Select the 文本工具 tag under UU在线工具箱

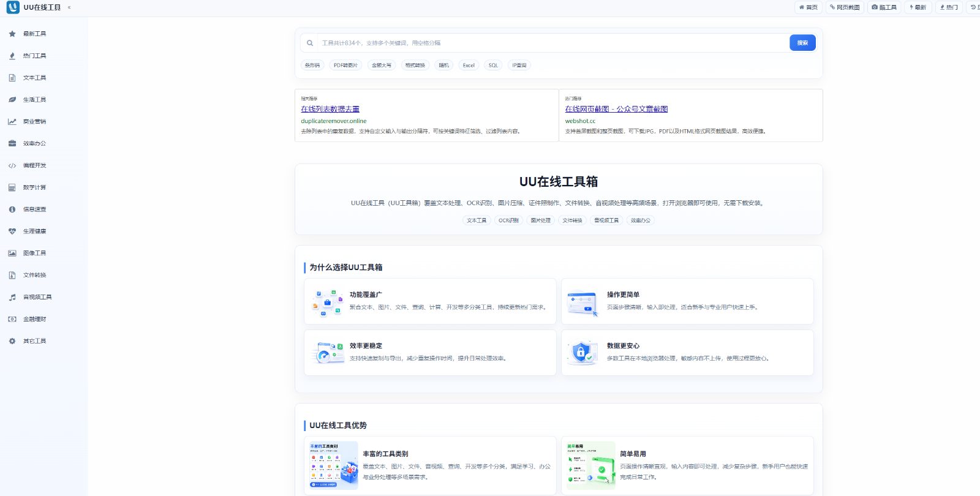tap(477, 220)
